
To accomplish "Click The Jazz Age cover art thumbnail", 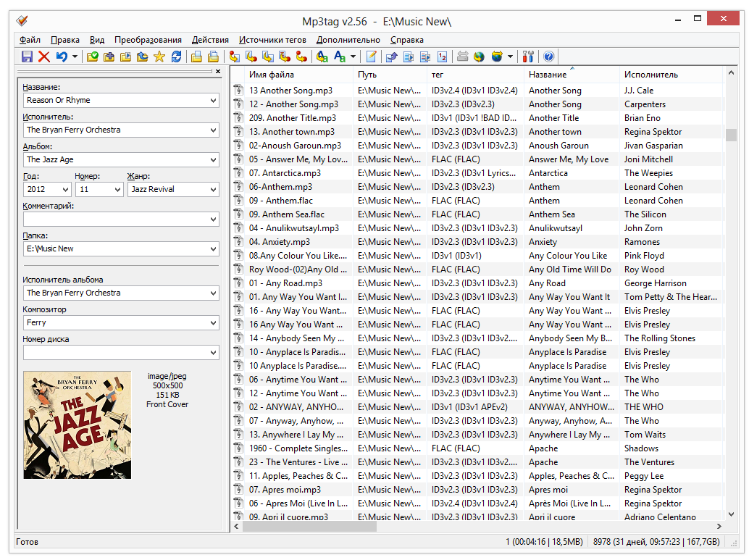I will click(78, 425).
